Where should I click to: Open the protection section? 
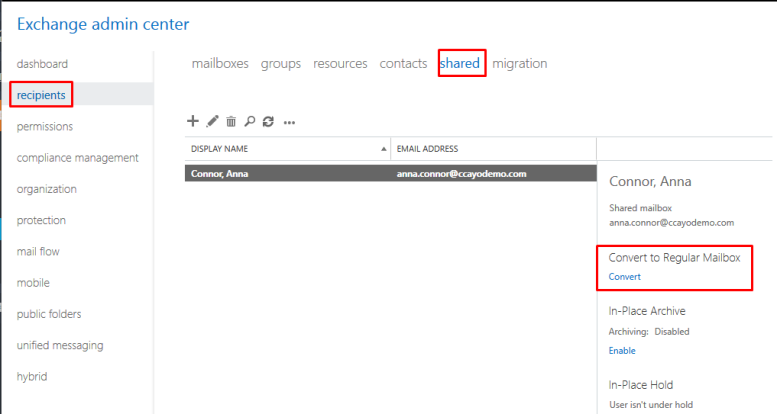[x=41, y=220]
